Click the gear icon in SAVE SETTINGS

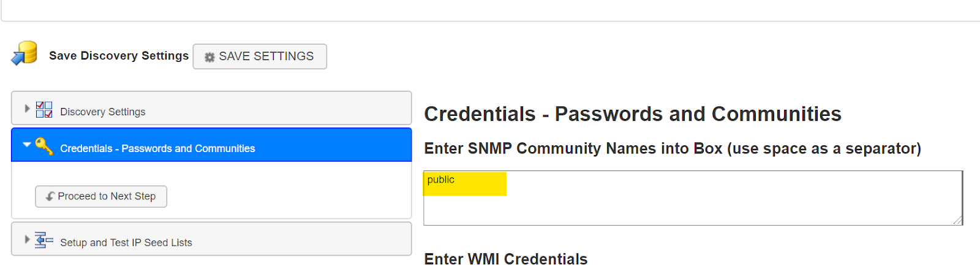[x=209, y=57]
